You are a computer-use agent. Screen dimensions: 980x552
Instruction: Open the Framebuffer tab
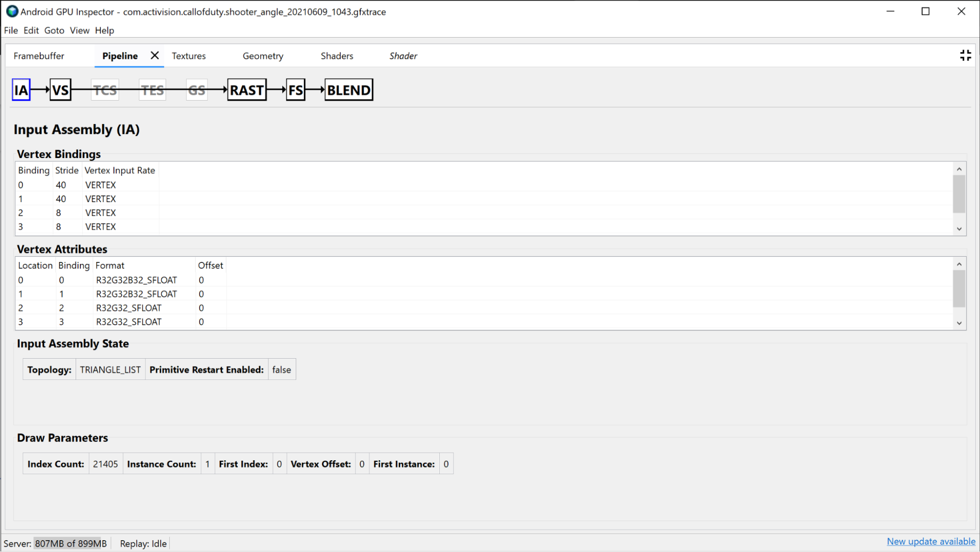pos(39,55)
